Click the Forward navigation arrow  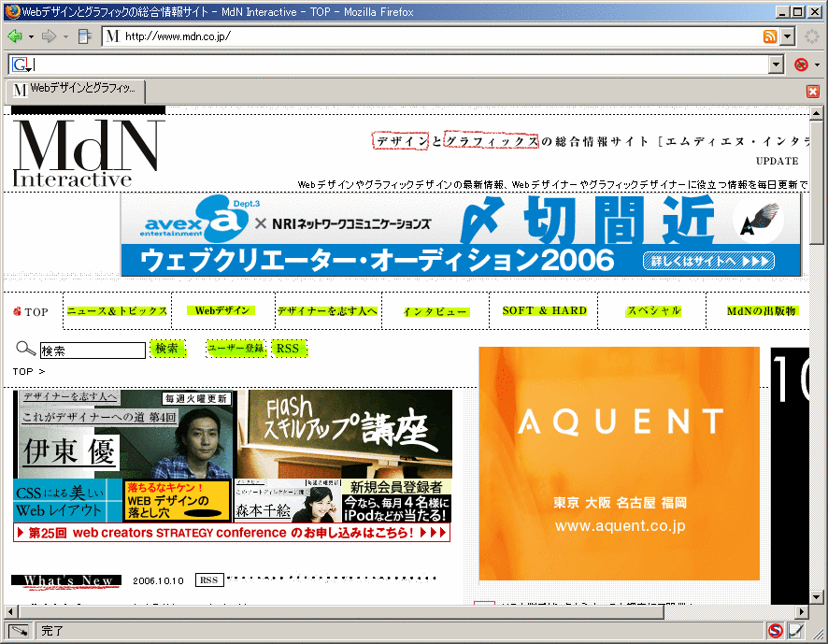point(47,36)
